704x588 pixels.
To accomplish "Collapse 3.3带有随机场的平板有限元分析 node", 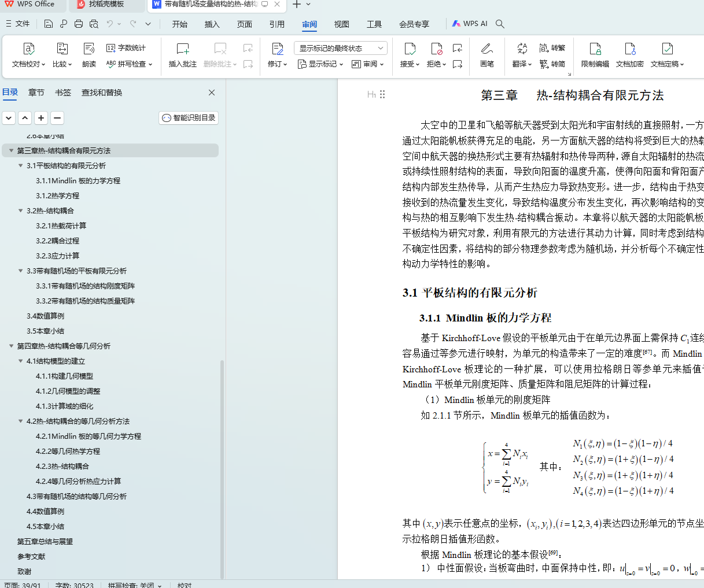I will click(20, 271).
